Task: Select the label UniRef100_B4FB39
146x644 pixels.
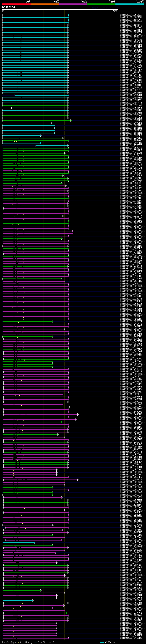Action: tap(131, 65)
